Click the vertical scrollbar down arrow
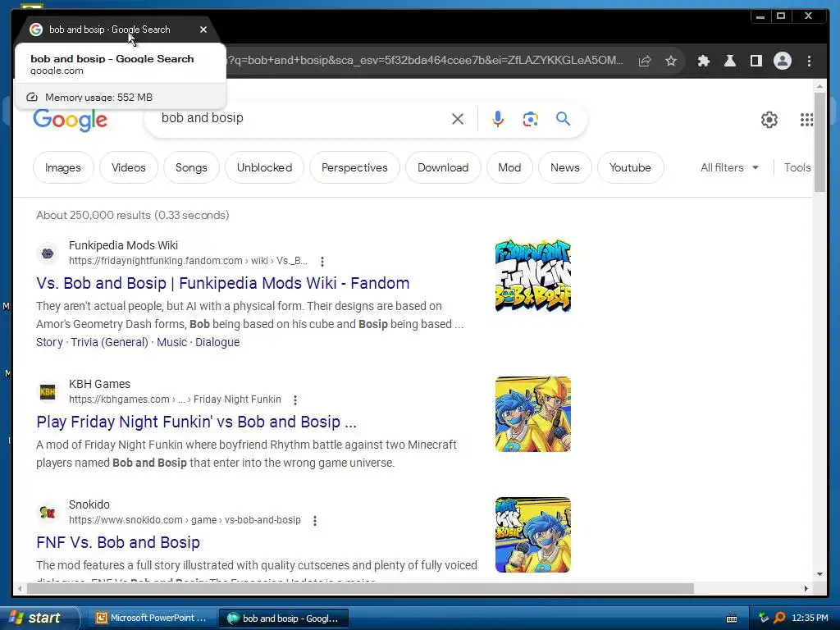Image resolution: width=840 pixels, height=630 pixels. (x=819, y=574)
